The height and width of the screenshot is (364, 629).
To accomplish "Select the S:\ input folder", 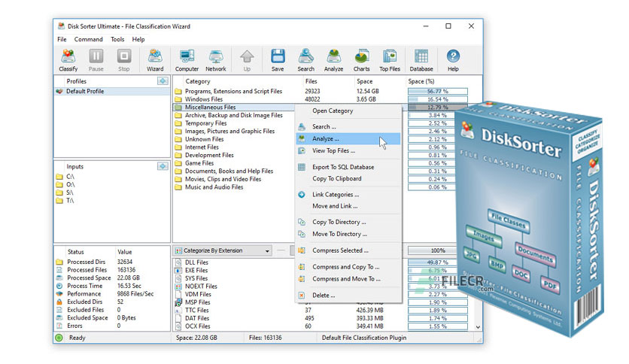I will (x=65, y=193).
